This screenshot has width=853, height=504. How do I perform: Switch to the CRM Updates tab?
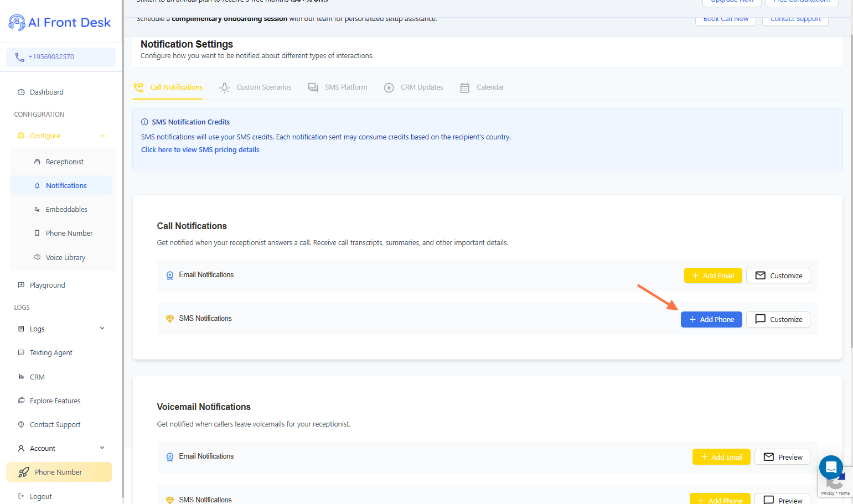413,87
